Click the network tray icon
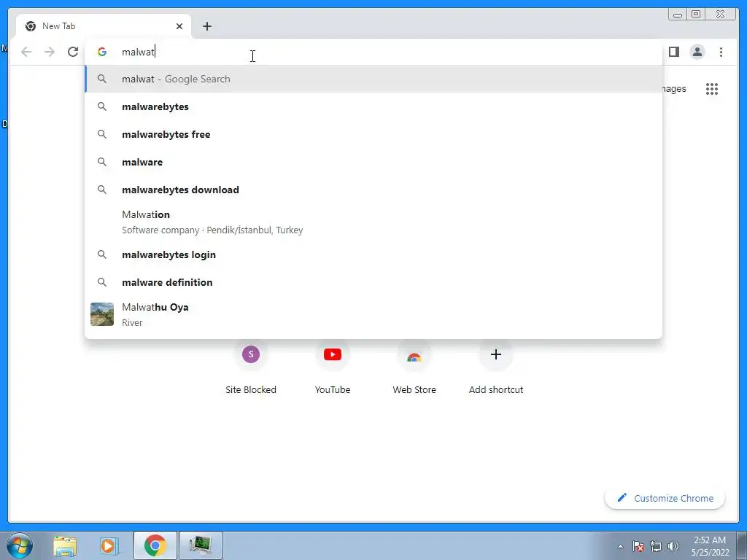Image resolution: width=747 pixels, height=560 pixels. pyautogui.click(x=656, y=546)
